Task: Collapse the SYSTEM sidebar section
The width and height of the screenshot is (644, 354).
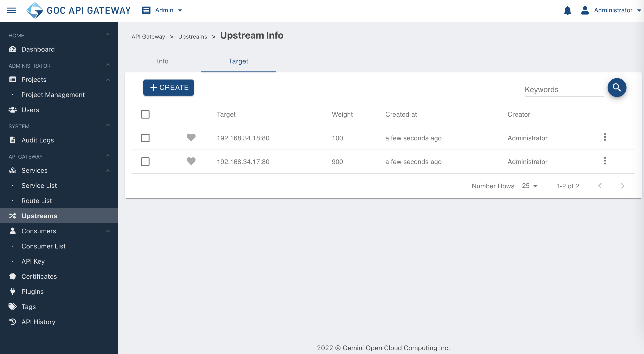Action: 108,125
